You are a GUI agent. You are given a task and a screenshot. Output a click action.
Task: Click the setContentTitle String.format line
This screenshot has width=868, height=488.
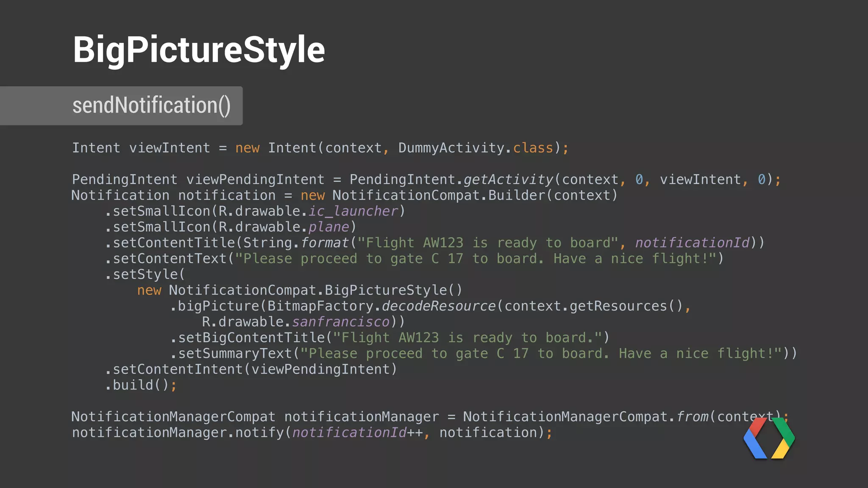coord(435,243)
